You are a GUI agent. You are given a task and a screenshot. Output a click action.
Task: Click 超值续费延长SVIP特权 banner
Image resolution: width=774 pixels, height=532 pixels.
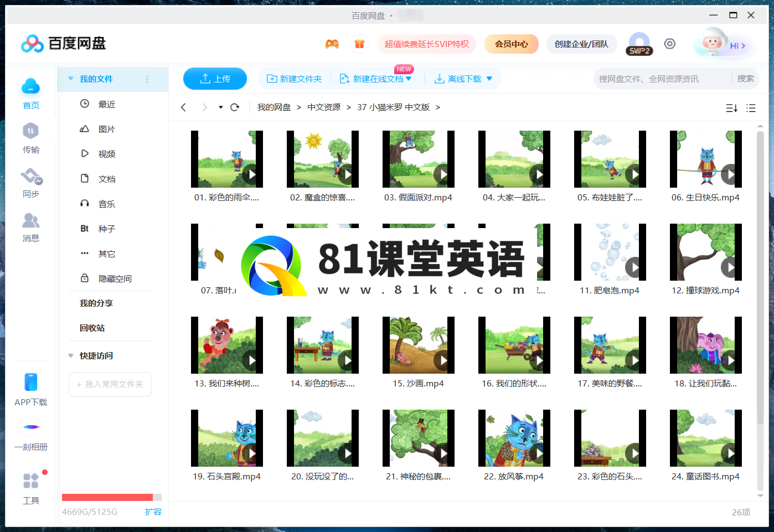(x=427, y=44)
